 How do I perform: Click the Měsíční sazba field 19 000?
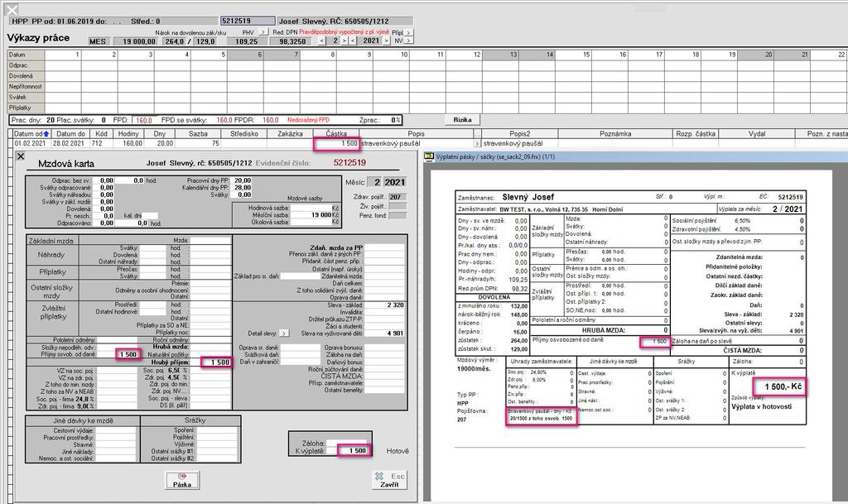pos(311,215)
